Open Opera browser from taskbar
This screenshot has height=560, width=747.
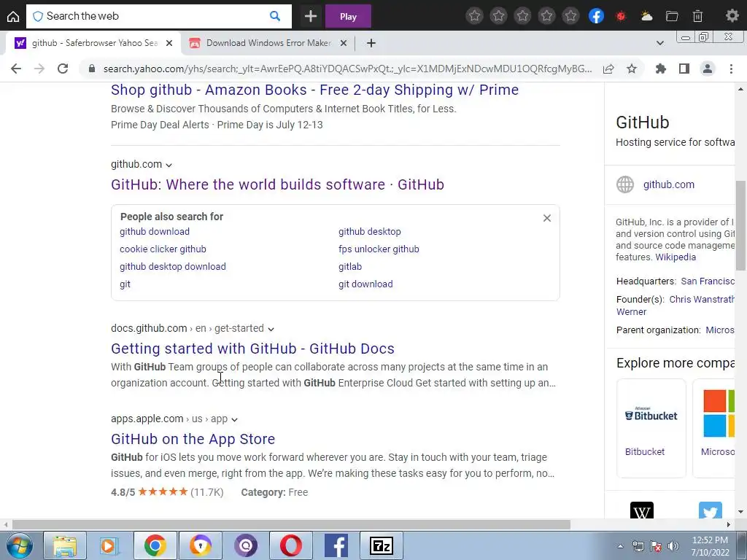tap(290, 545)
